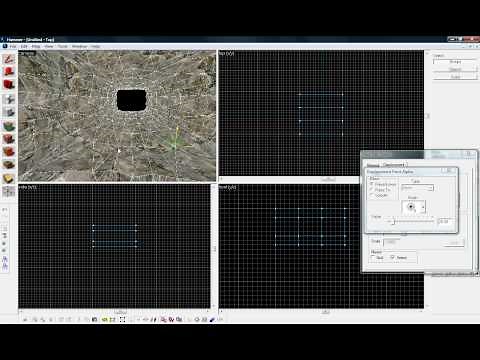Open the Window menu
480x360 pixels.
(79, 46)
